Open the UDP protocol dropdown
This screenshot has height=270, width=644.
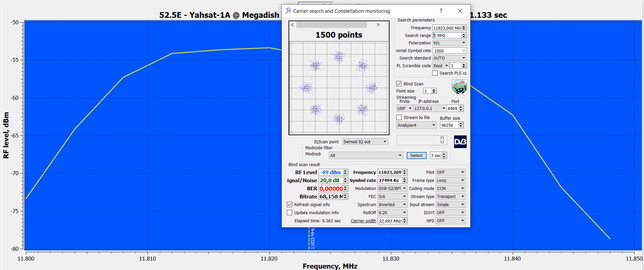point(405,108)
